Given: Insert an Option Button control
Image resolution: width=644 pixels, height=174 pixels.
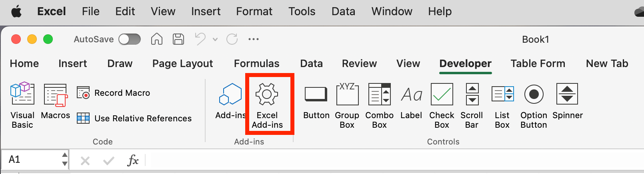Looking at the screenshot, I should 534,106.
